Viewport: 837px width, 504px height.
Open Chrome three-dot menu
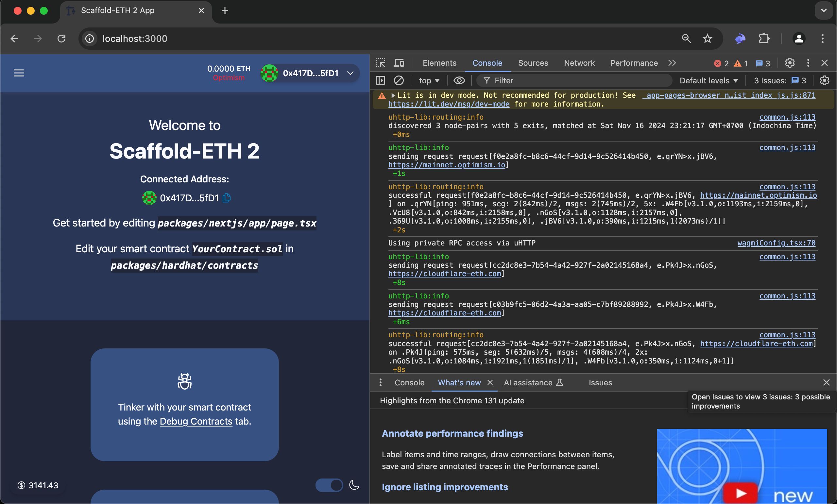(x=822, y=38)
